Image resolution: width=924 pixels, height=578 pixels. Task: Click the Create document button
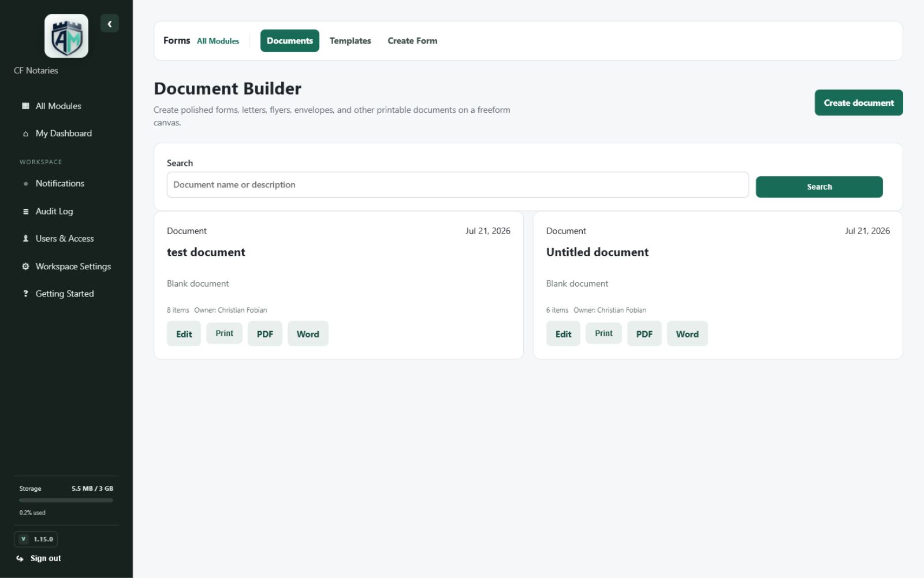(x=859, y=102)
